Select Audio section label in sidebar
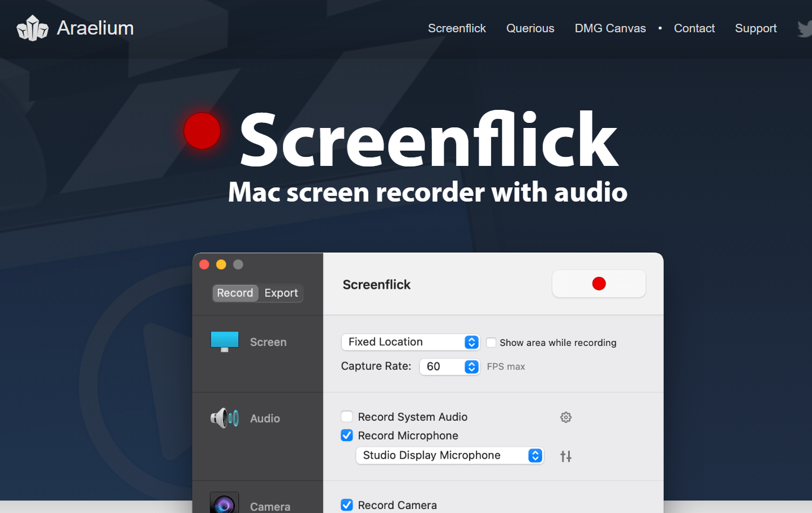This screenshot has height=513, width=812. 265,418
